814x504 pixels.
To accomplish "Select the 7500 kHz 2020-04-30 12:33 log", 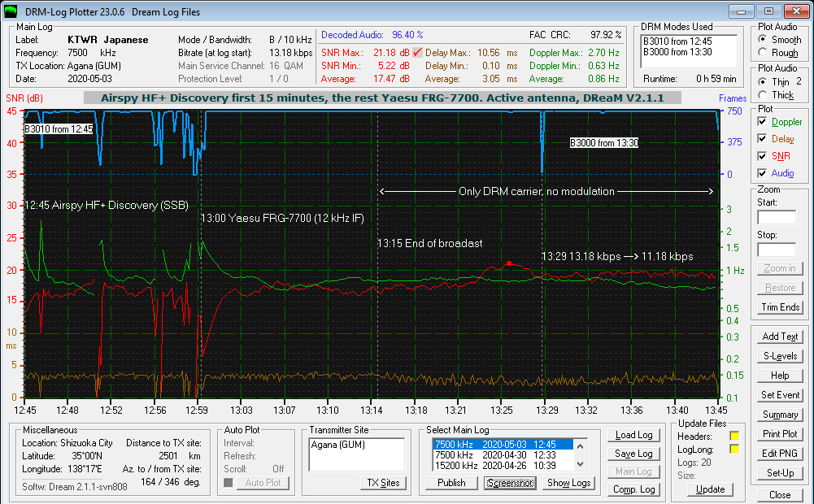I will click(x=502, y=455).
